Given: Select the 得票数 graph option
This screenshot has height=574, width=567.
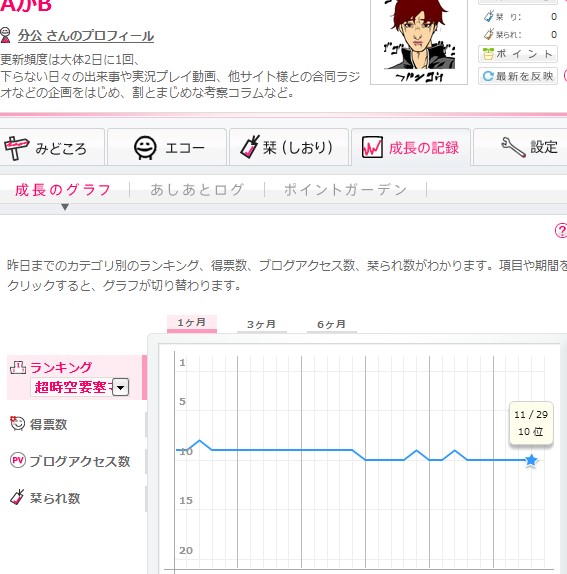Looking at the screenshot, I should point(48,424).
